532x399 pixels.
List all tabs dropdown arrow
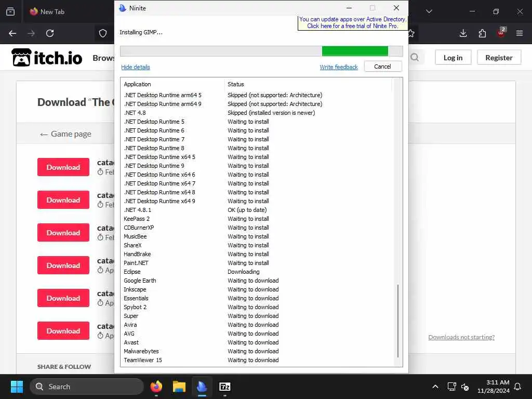point(429,11)
